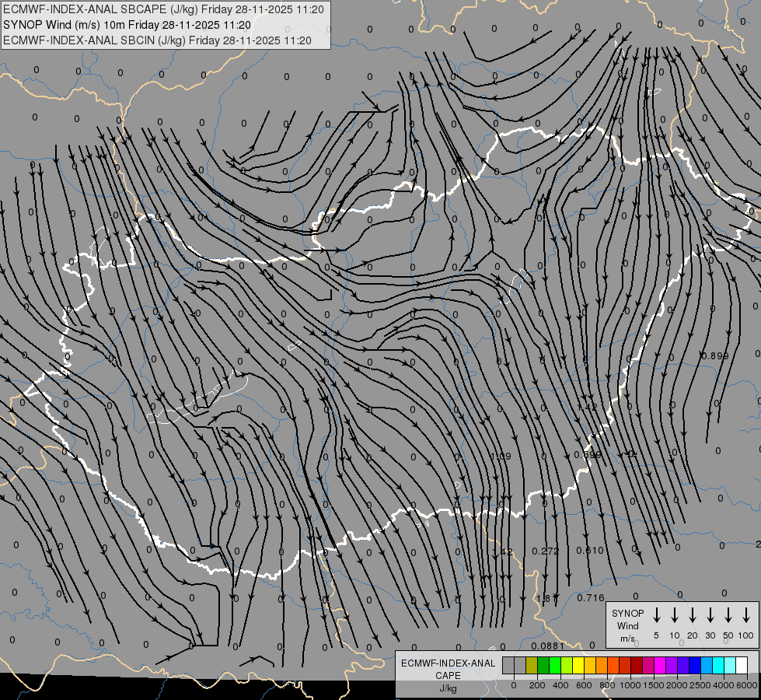Click the 600 tick label in CAPE legend
Image resolution: width=761 pixels, height=700 pixels.
[x=584, y=685]
